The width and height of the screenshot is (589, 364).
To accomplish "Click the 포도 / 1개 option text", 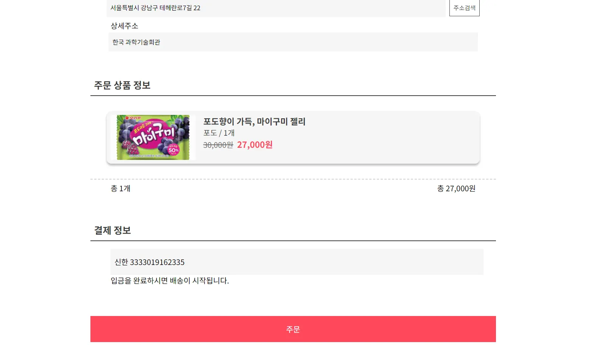I will [219, 133].
